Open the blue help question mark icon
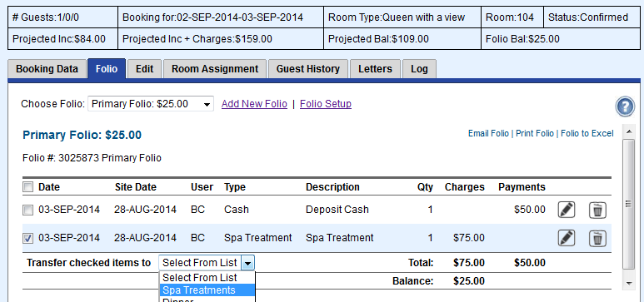The width and height of the screenshot is (644, 302). tap(625, 107)
